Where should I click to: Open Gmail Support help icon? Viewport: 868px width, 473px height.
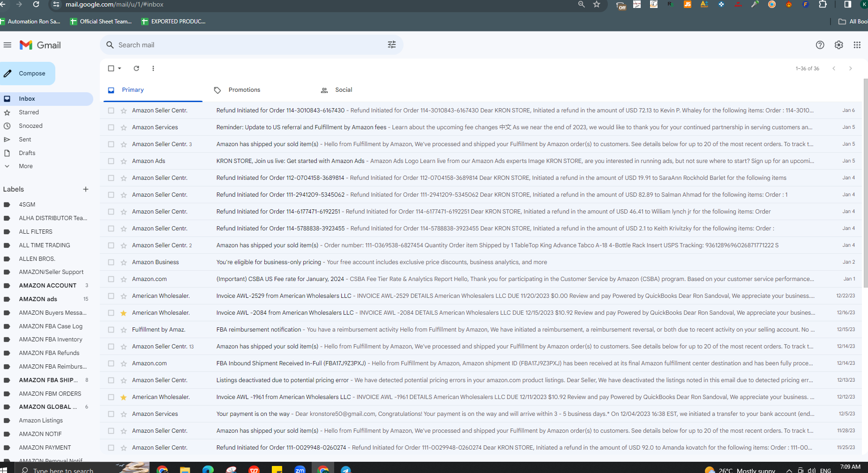pos(820,45)
